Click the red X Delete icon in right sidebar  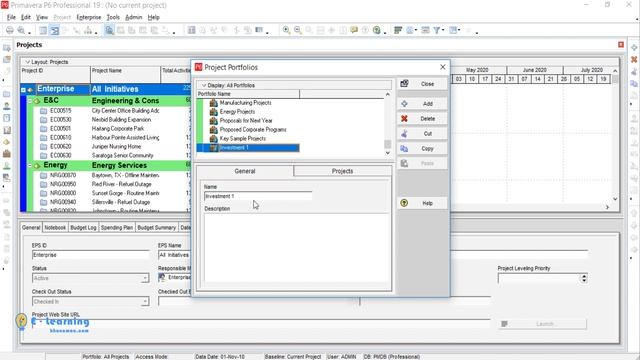tap(634, 60)
